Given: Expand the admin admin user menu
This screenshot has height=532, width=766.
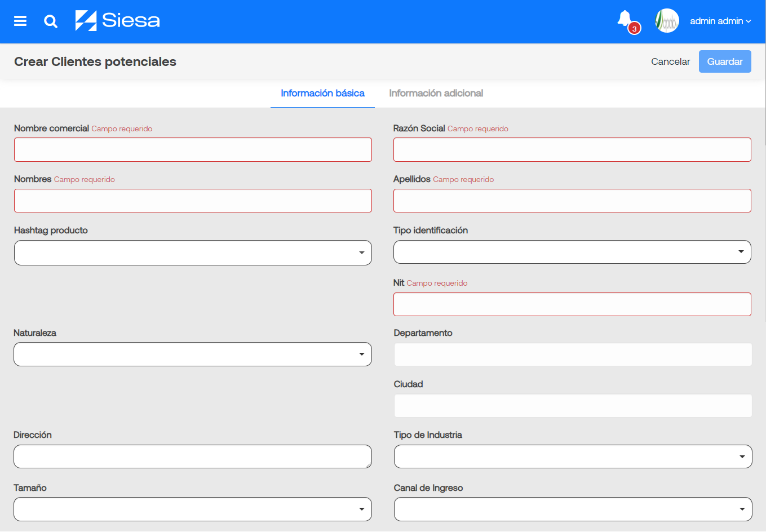Looking at the screenshot, I should pos(720,21).
